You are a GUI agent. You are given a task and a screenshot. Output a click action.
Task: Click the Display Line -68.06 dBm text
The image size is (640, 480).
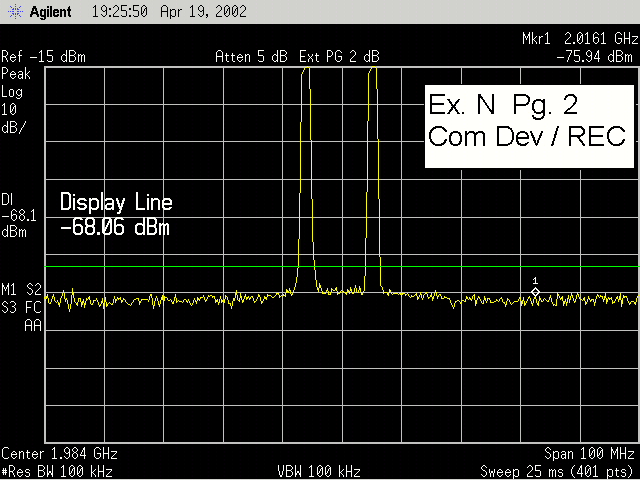pos(115,215)
